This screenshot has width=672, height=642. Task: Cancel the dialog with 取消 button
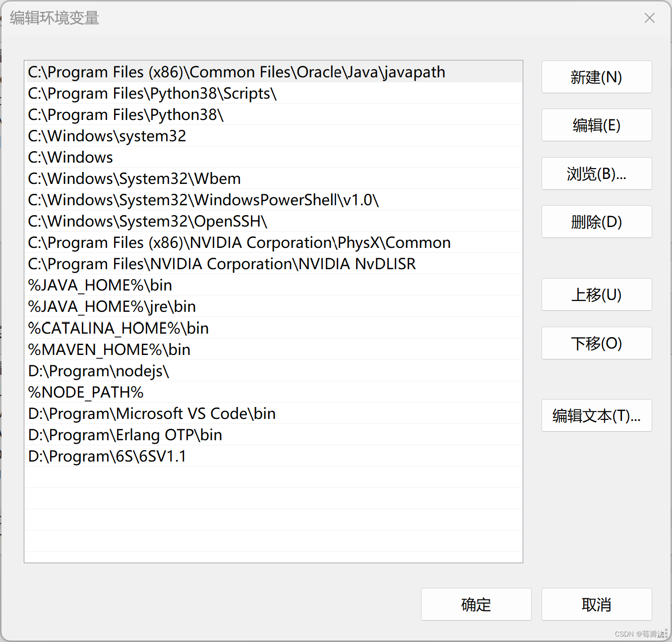596,604
